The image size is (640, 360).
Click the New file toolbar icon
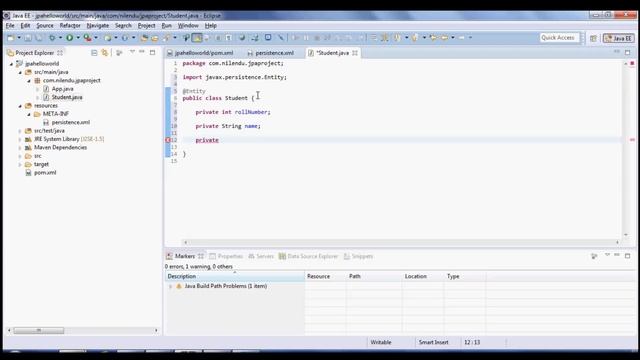[x=10, y=38]
